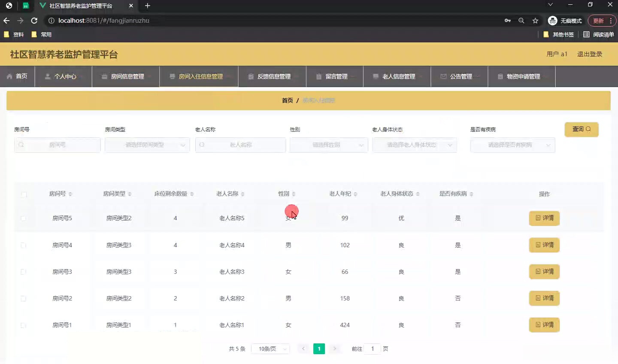Image resolution: width=618 pixels, height=364 pixels.
Task: Open the 个人中心 menu
Action: coord(64,76)
